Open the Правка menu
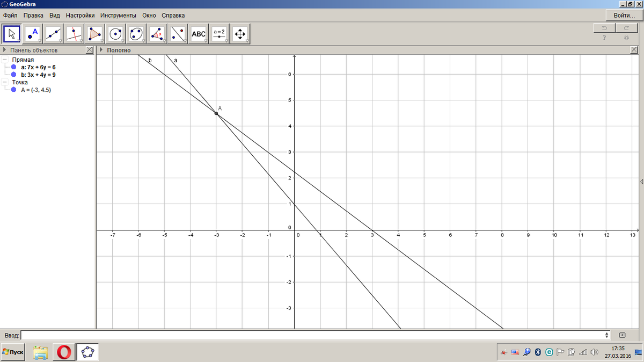The image size is (644, 362). (x=33, y=16)
